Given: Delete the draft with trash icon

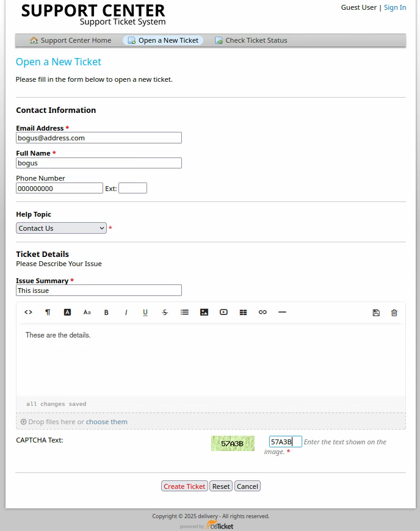Looking at the screenshot, I should (394, 313).
